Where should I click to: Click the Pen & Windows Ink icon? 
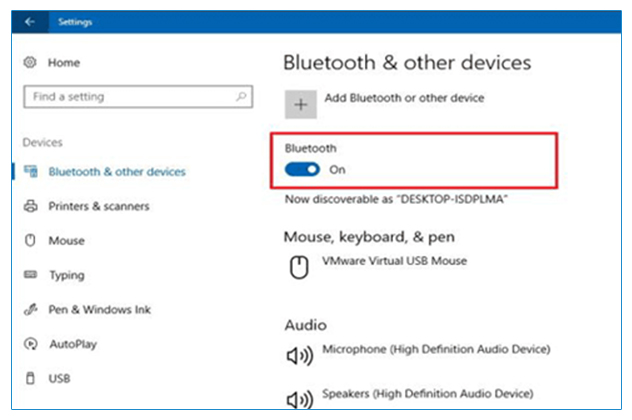pos(31,309)
